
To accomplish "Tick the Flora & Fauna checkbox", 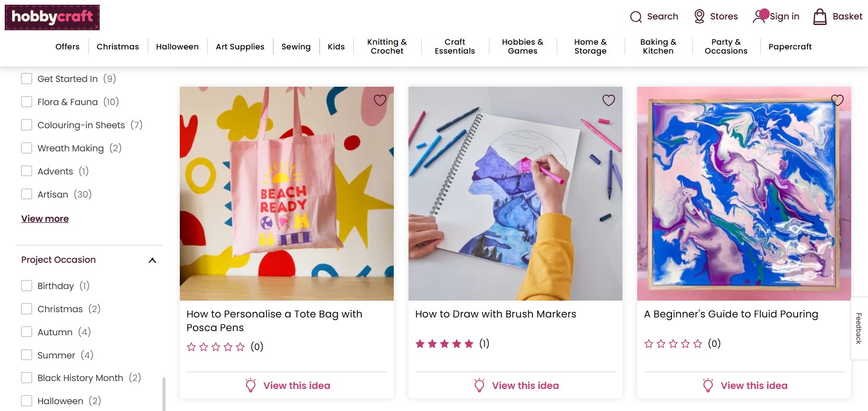I will pyautogui.click(x=27, y=102).
